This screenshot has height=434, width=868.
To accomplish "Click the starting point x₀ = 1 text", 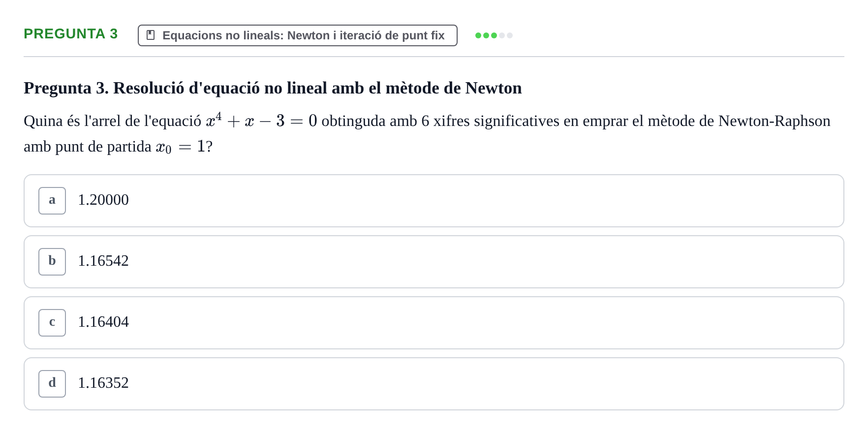I will tap(181, 147).
